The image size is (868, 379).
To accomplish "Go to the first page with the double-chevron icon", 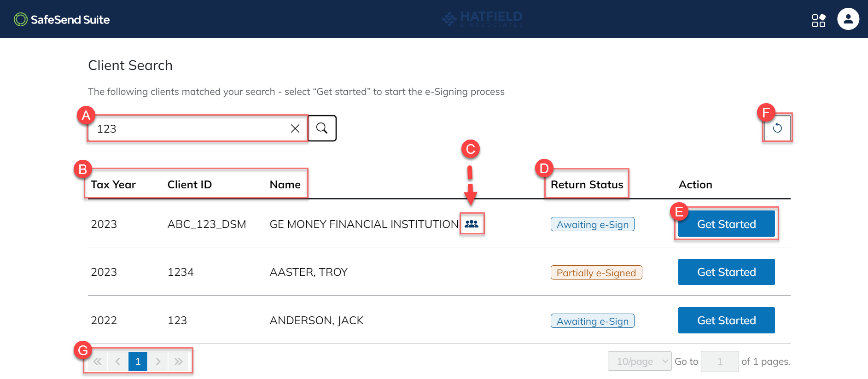I will click(97, 361).
